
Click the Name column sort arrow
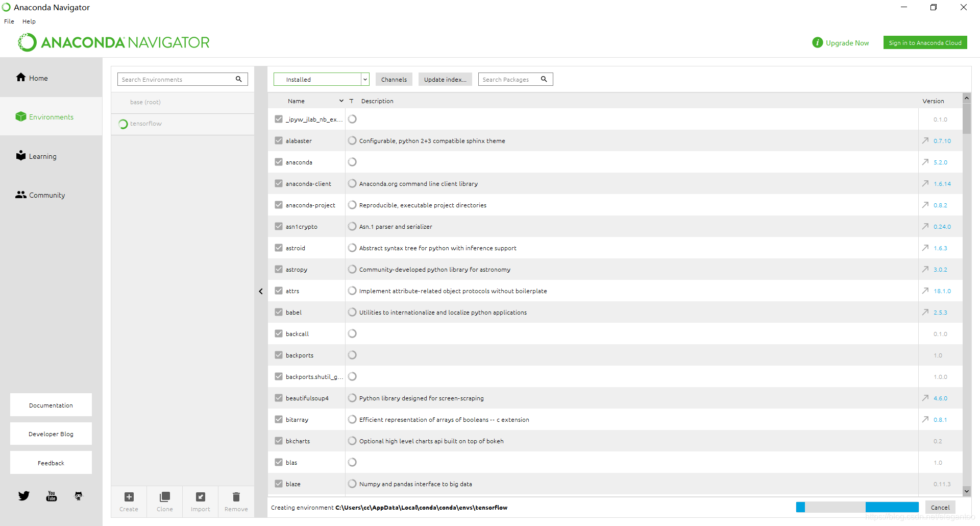(x=341, y=101)
